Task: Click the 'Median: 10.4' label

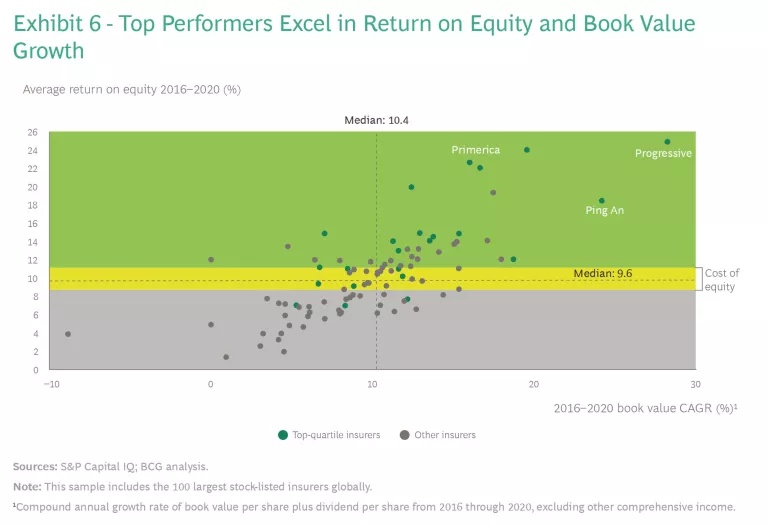Action: (x=376, y=120)
